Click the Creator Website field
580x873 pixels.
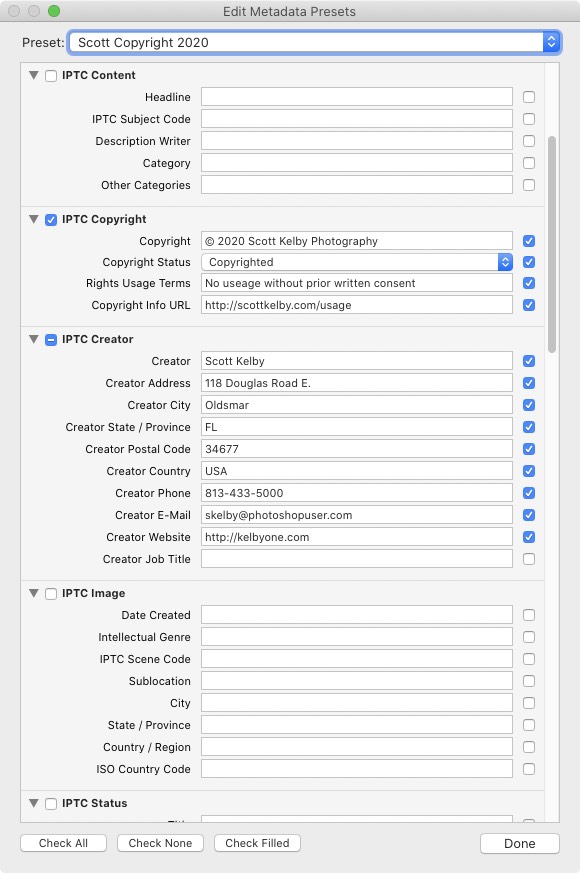point(357,537)
